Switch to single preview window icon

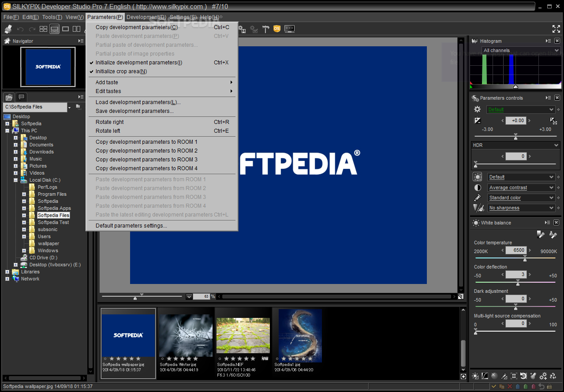[65, 29]
